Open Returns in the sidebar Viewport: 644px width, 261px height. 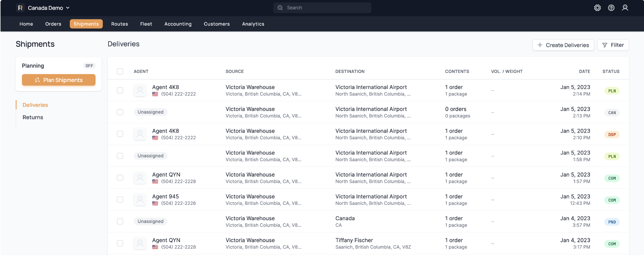coord(33,117)
